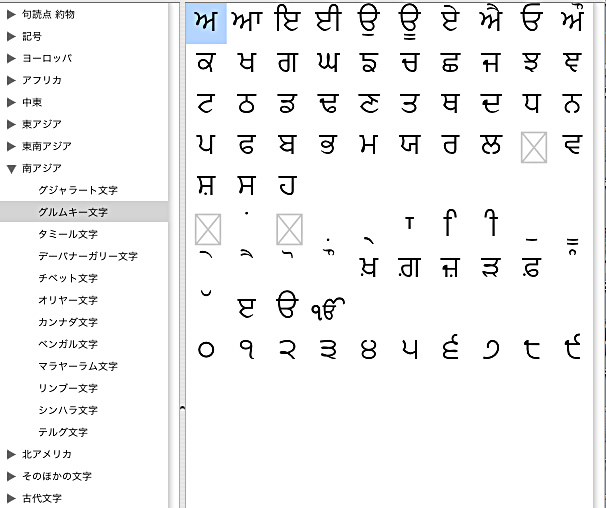This screenshot has height=508, width=606.
Task: Pick the ਕ character
Action: pos(206,63)
